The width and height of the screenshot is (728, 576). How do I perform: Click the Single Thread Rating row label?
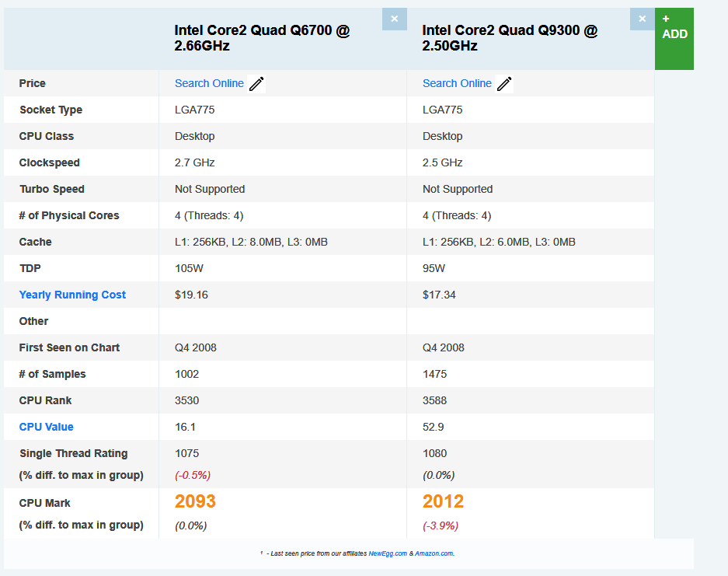coord(73,453)
